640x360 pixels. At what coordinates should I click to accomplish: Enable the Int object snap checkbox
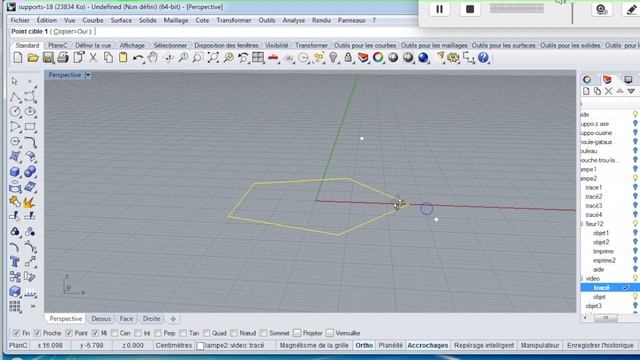pos(138,333)
